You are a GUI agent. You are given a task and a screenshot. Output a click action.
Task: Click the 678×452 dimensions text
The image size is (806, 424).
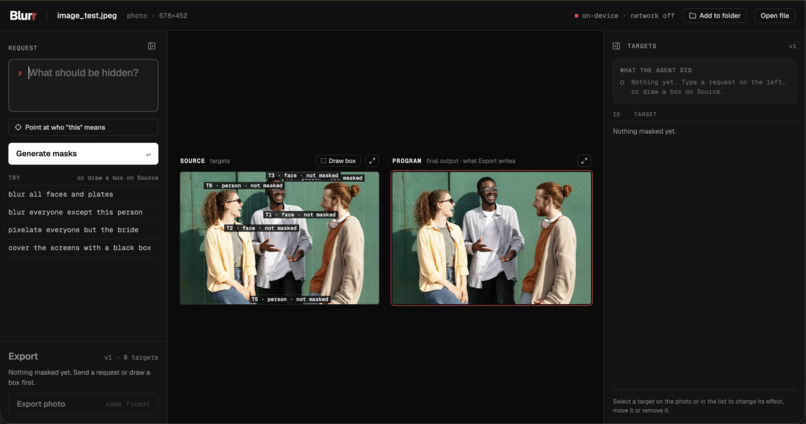(x=173, y=16)
